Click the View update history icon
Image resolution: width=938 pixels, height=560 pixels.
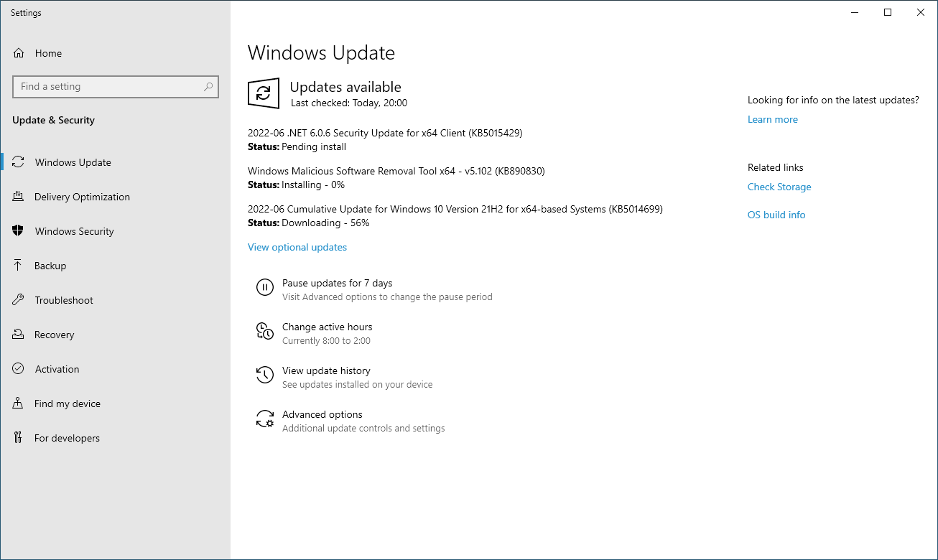[x=265, y=375]
